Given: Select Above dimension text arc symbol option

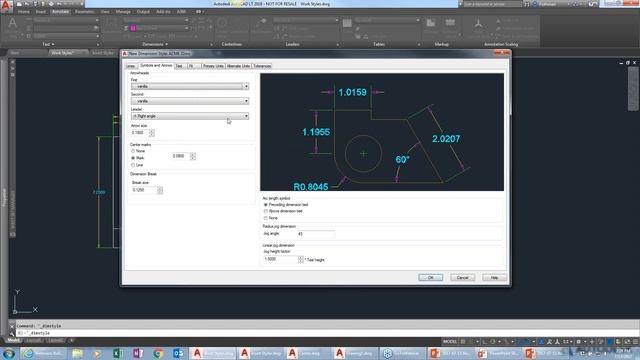Looking at the screenshot, I should pos(266,211).
